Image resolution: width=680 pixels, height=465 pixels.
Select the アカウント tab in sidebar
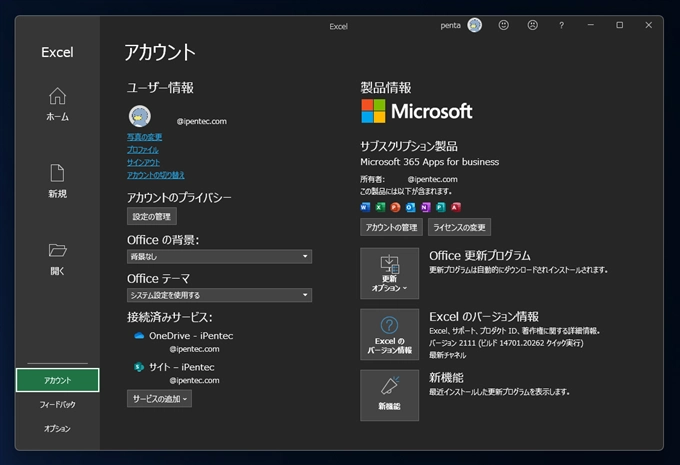pyautogui.click(x=57, y=380)
